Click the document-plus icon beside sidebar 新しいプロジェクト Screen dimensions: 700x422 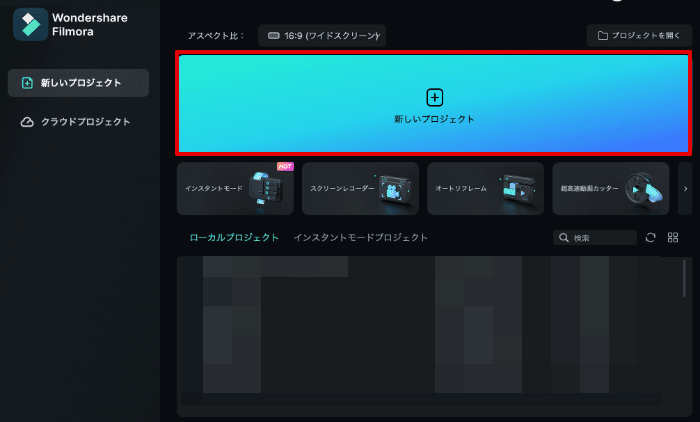27,83
